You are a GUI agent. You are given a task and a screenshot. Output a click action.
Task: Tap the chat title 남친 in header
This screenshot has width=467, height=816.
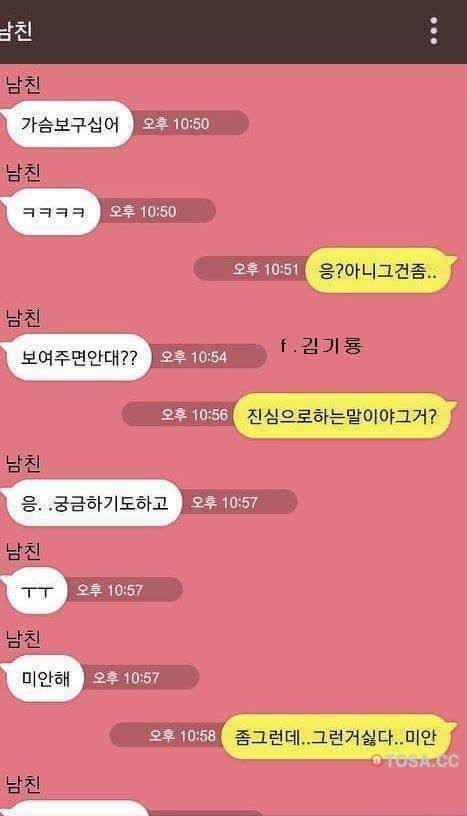tap(16, 31)
